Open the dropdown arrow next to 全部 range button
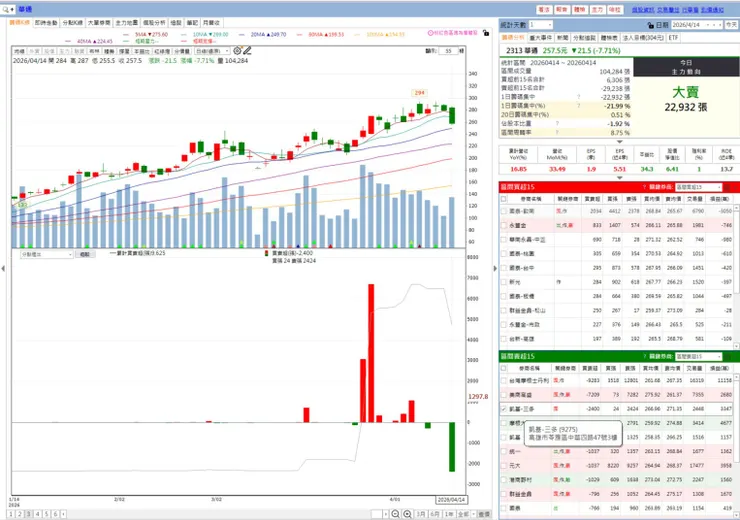 pyautogui.click(x=473, y=514)
